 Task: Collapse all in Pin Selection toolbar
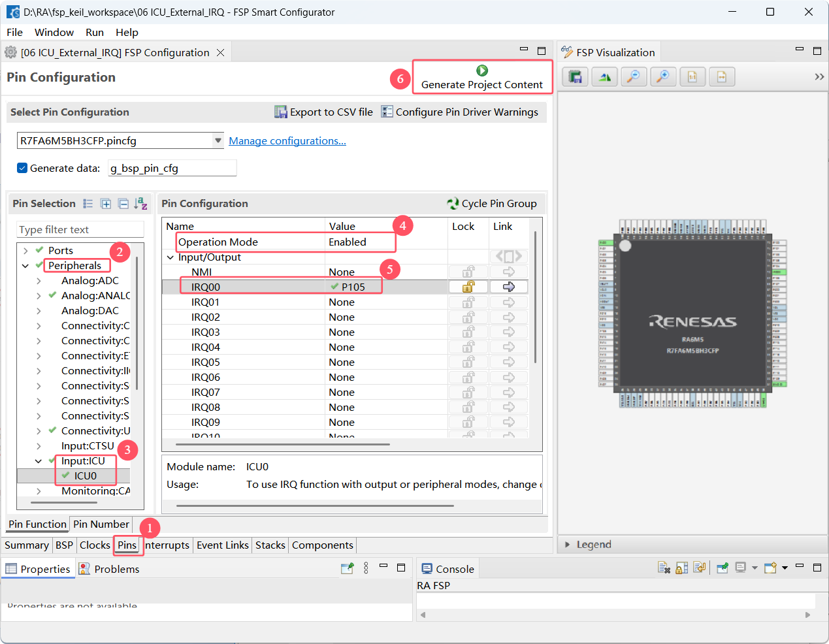click(x=123, y=204)
